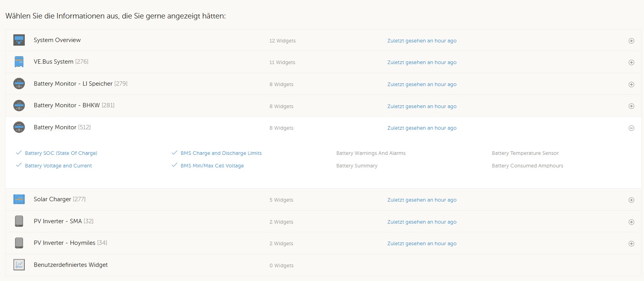Click the PV Inverter Hoymiles icon
Image resolution: width=644 pixels, height=281 pixels.
point(19,243)
